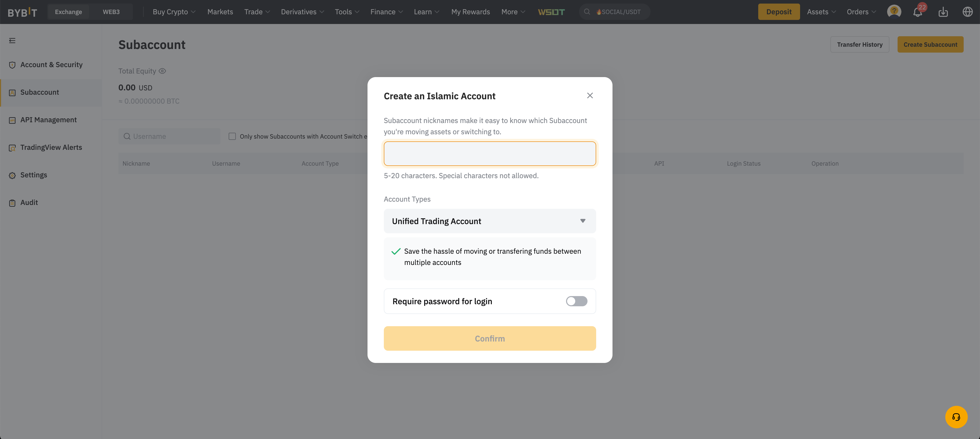Viewport: 980px width, 439px height.
Task: Toggle Require password for login switch
Action: 576,301
